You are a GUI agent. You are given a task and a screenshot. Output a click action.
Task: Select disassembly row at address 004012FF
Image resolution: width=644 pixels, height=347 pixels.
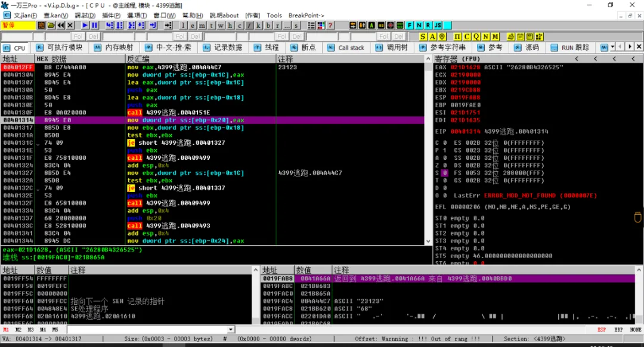(213, 67)
